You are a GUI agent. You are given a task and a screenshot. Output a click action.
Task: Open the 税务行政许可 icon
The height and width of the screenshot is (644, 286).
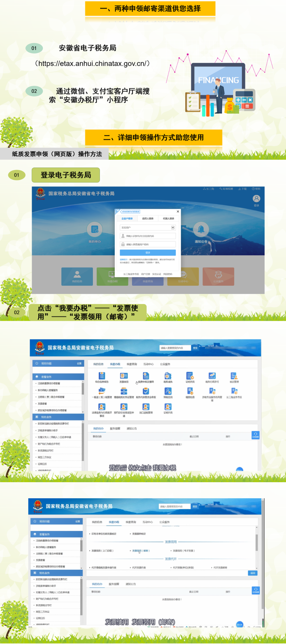point(212,376)
